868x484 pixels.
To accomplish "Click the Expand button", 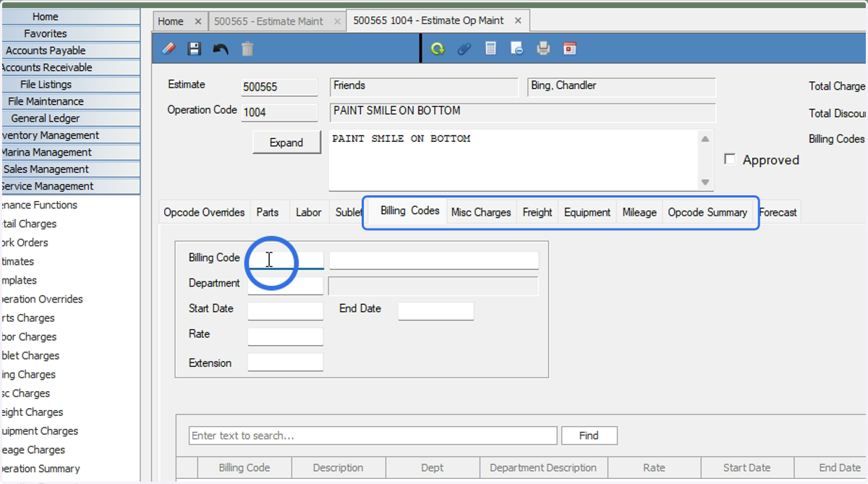I will click(286, 143).
